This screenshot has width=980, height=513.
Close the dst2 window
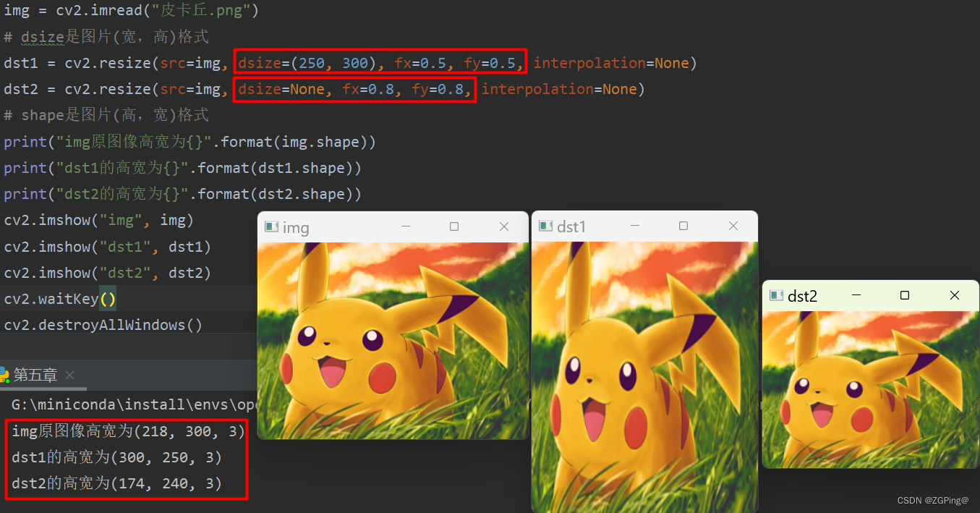tap(955, 295)
